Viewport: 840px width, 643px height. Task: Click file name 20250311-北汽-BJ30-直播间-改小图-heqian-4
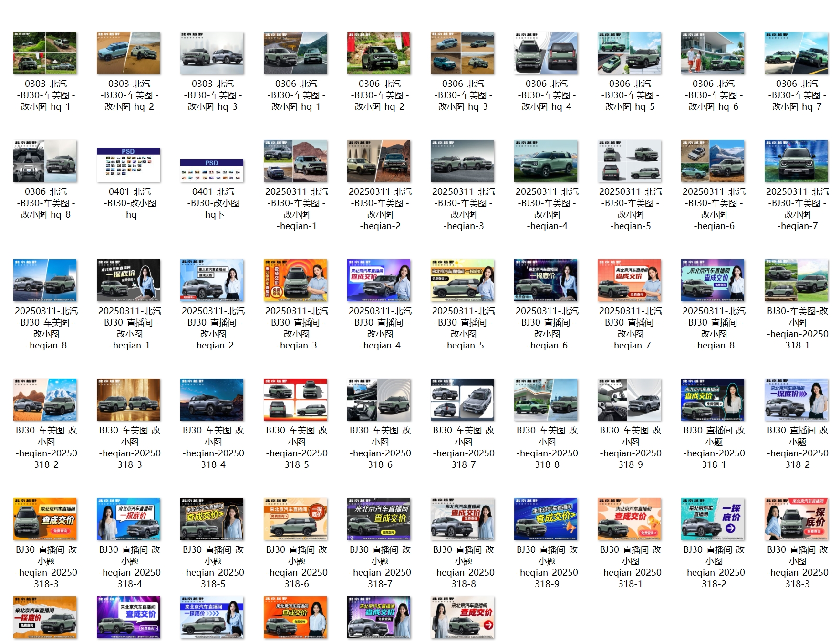pyautogui.click(x=380, y=328)
